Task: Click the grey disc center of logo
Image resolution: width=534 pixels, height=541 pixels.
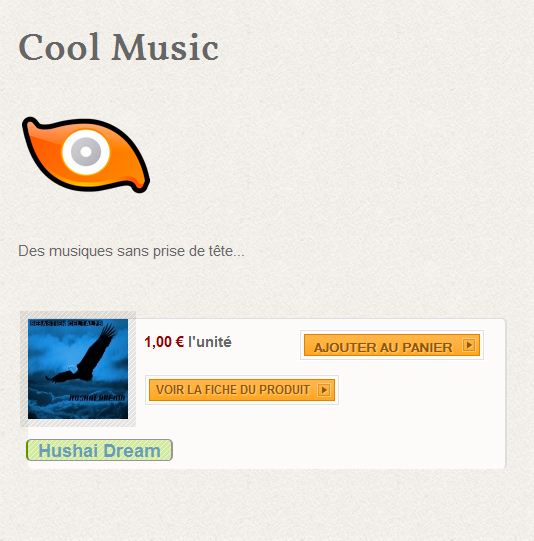Action: [x=86, y=151]
